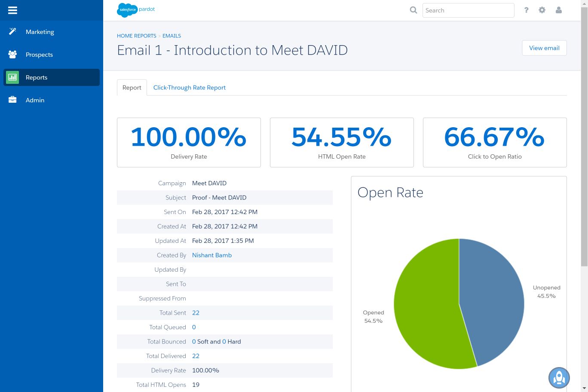Screen dimensions: 588x392
Task: Click the Marketing wand icon
Action: click(x=12, y=31)
